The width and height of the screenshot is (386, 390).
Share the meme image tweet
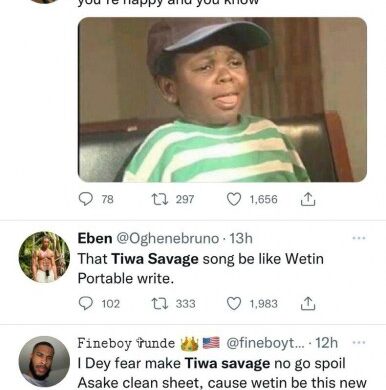(307, 199)
